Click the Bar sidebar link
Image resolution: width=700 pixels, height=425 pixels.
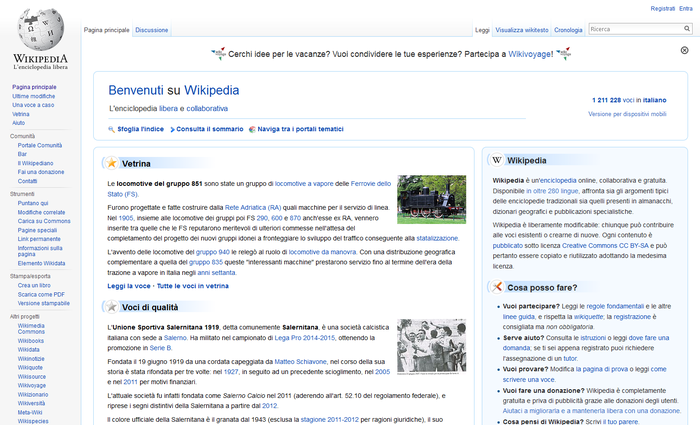tap(22, 154)
